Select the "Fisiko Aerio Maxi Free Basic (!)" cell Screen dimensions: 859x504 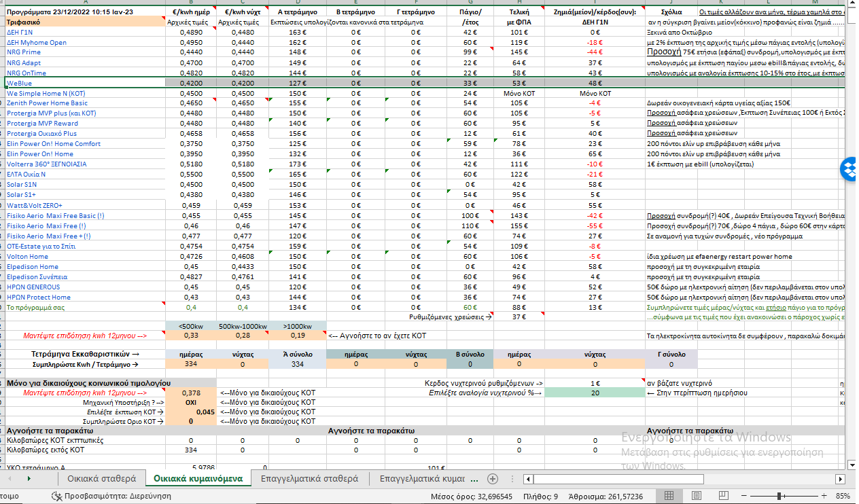pos(85,215)
